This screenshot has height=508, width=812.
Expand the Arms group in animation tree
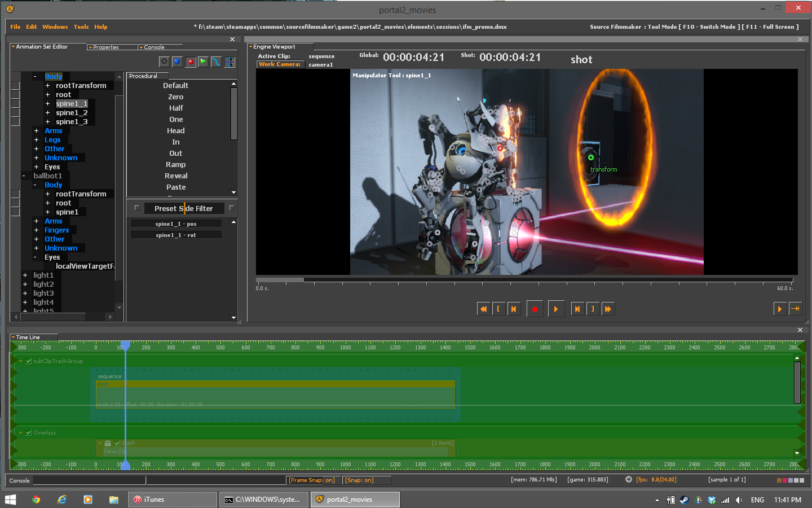(x=37, y=131)
